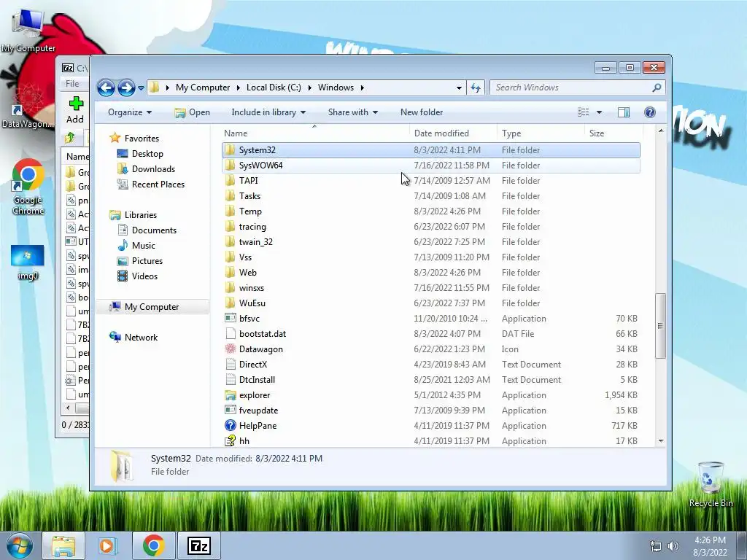Expand the arrow after Windows in breadcrumb
Image resolution: width=747 pixels, height=560 pixels.
click(x=363, y=87)
